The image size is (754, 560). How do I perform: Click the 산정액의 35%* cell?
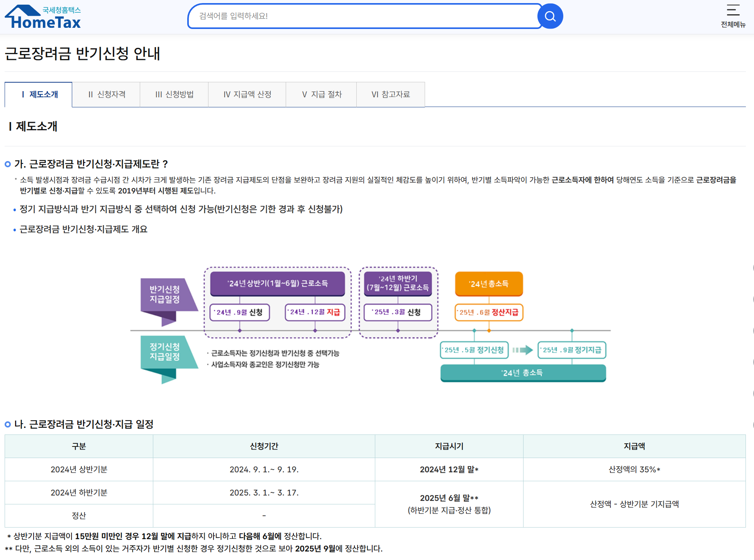[x=635, y=470]
